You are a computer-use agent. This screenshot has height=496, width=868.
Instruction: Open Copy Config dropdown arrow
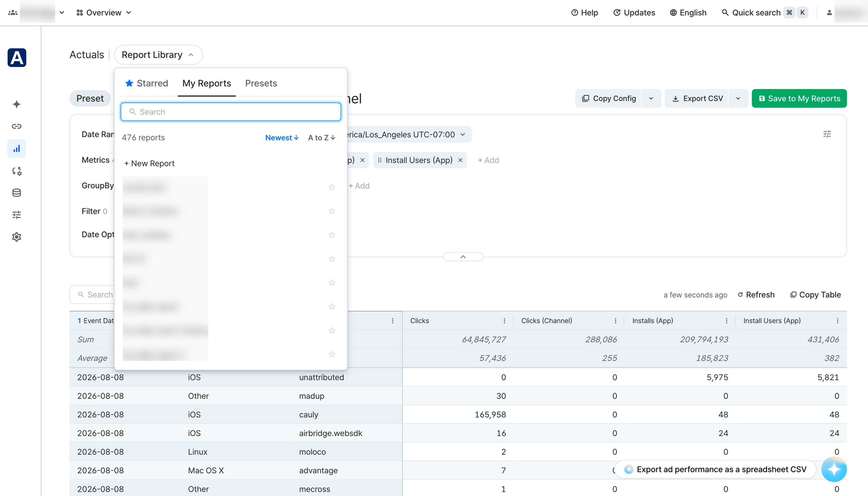tap(651, 99)
